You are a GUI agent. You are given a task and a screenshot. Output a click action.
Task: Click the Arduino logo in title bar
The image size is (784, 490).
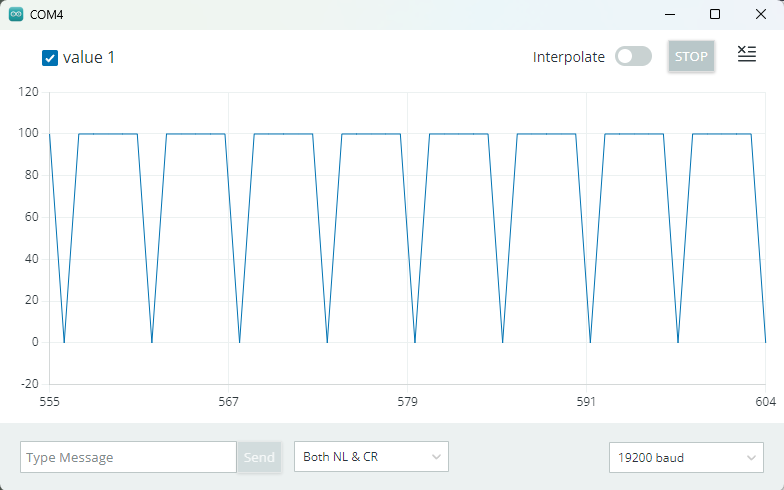pos(16,14)
